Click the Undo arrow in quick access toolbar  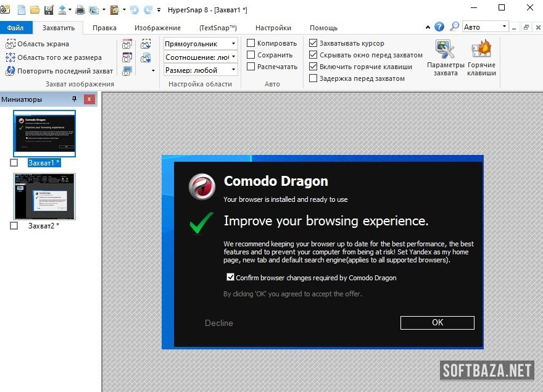coord(134,10)
